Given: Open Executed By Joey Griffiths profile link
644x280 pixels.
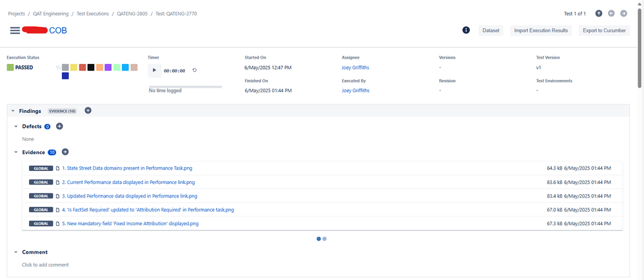Looking at the screenshot, I should 355,90.
